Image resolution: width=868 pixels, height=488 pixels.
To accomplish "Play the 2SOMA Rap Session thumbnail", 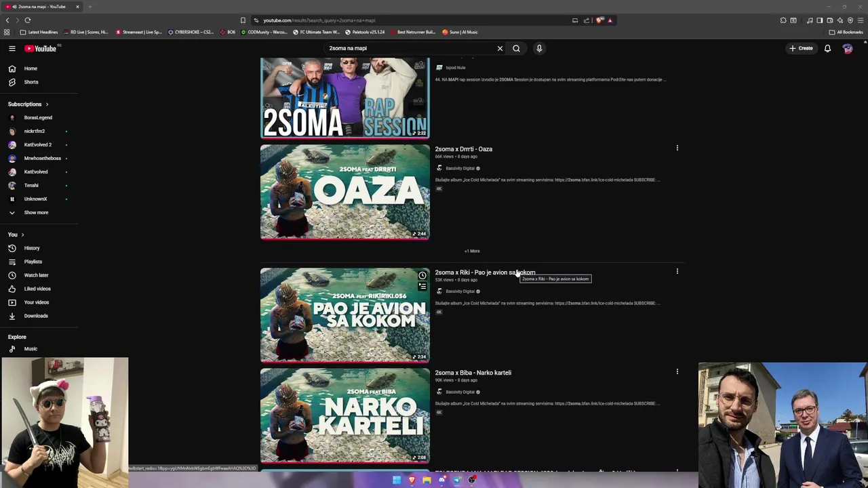I will point(344,98).
